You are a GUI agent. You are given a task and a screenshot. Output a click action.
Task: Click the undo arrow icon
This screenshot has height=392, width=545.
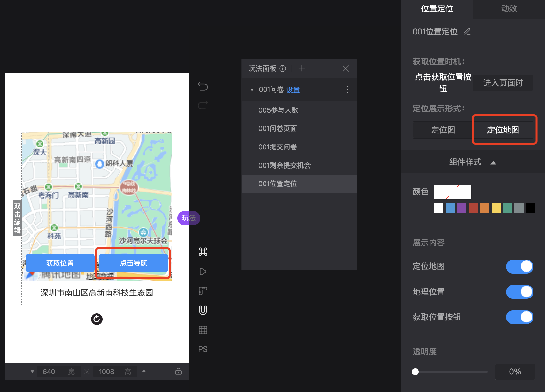point(203,86)
